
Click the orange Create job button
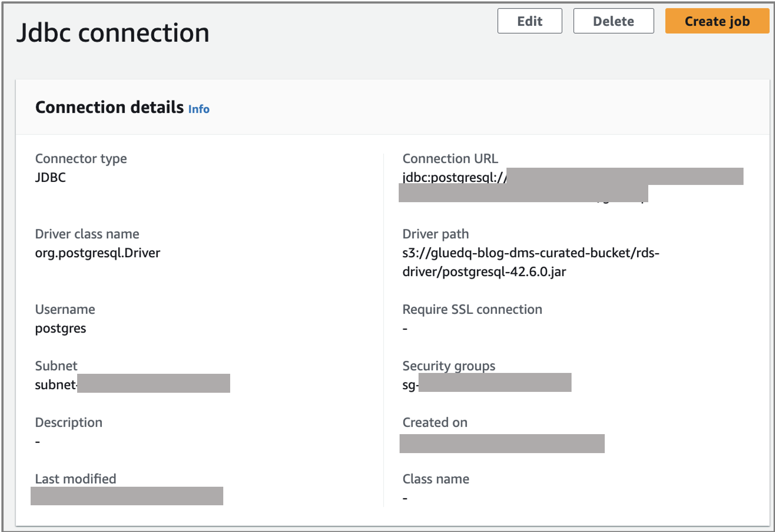click(717, 21)
